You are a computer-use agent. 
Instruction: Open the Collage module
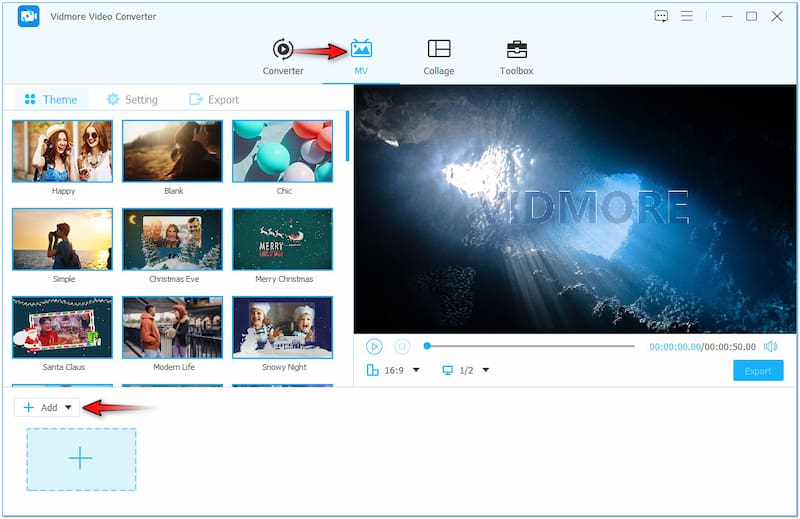tap(439, 57)
